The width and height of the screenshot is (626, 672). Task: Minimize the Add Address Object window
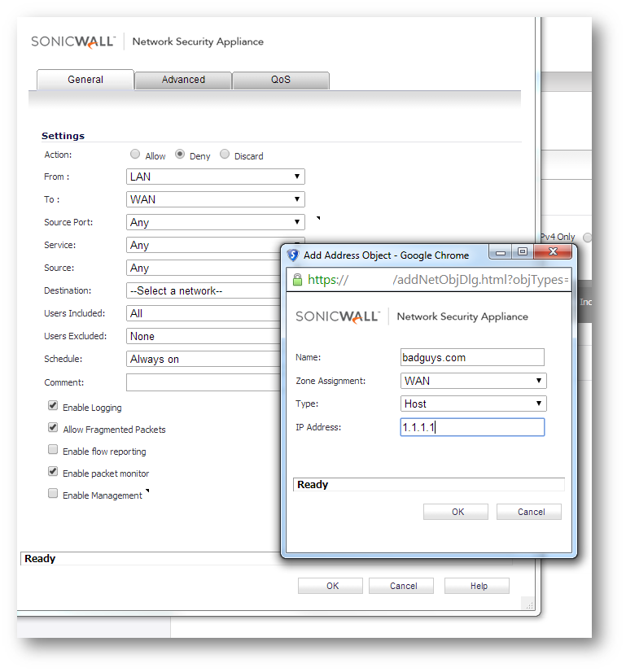[501, 252]
